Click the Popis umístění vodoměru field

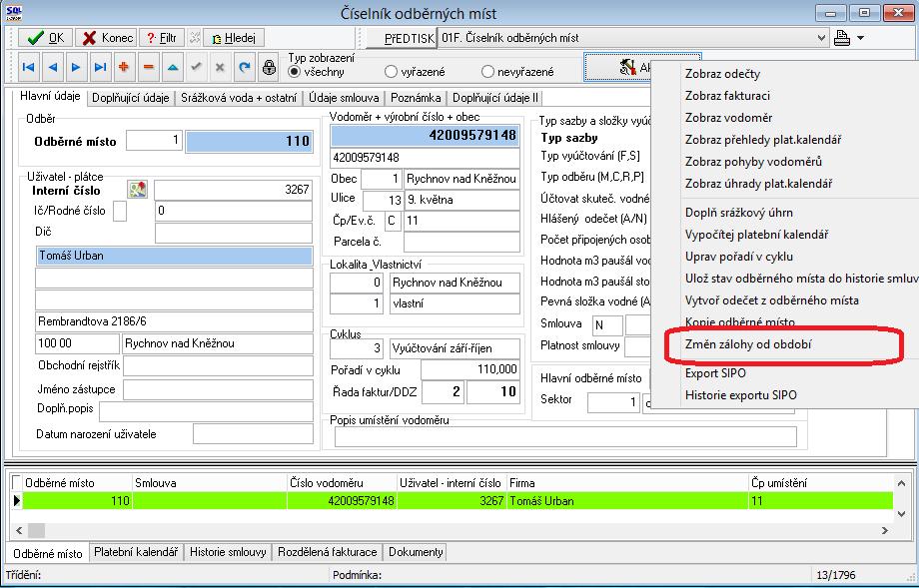tap(565, 436)
